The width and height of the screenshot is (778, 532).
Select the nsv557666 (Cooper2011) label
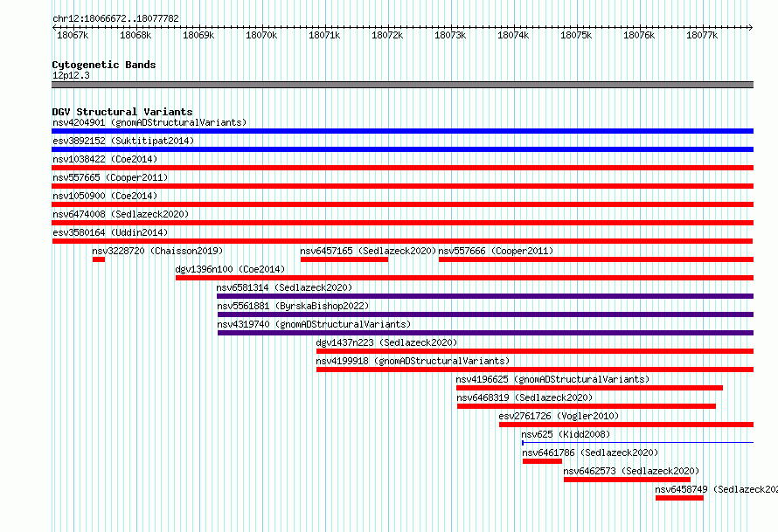[x=496, y=251]
